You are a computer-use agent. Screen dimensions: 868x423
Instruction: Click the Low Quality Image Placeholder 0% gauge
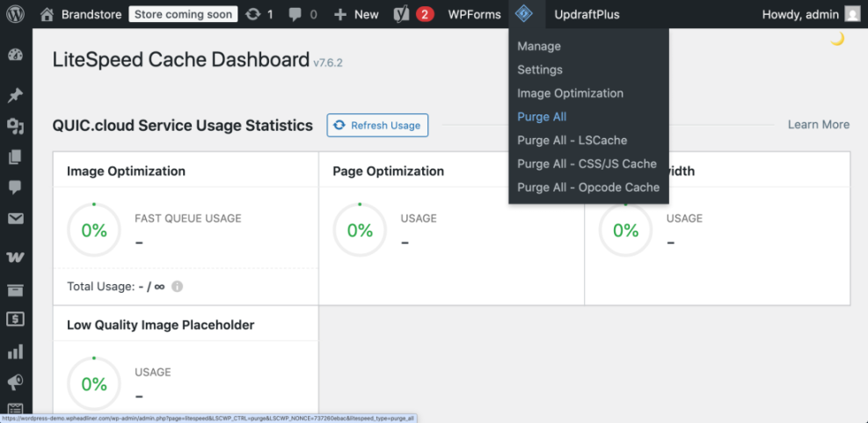point(94,383)
